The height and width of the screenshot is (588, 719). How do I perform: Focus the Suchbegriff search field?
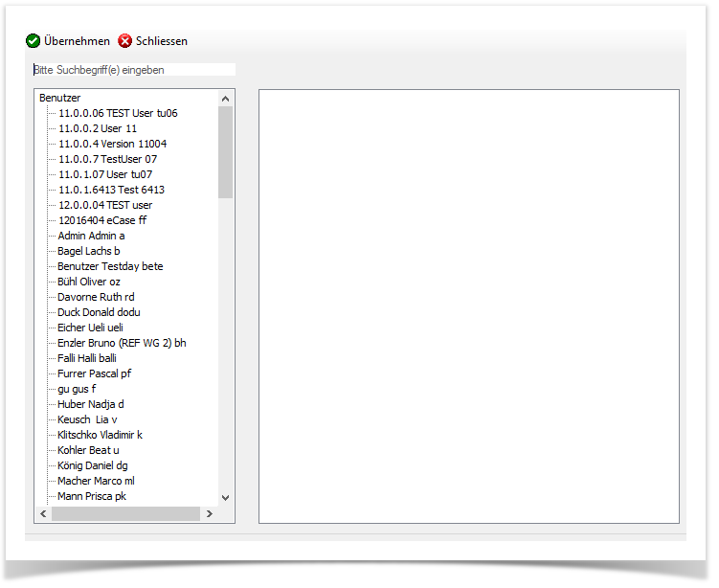[134, 70]
